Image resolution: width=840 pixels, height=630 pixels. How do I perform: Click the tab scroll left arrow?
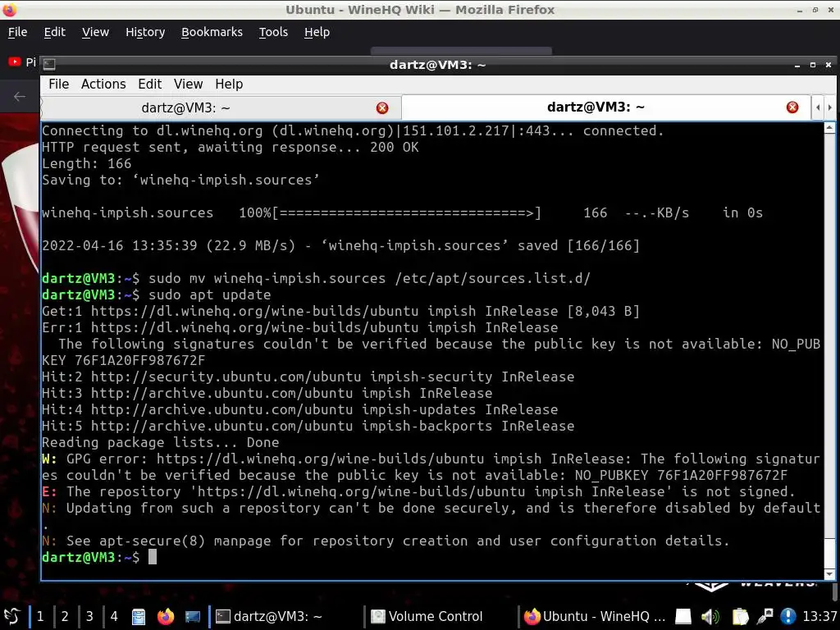(x=818, y=107)
